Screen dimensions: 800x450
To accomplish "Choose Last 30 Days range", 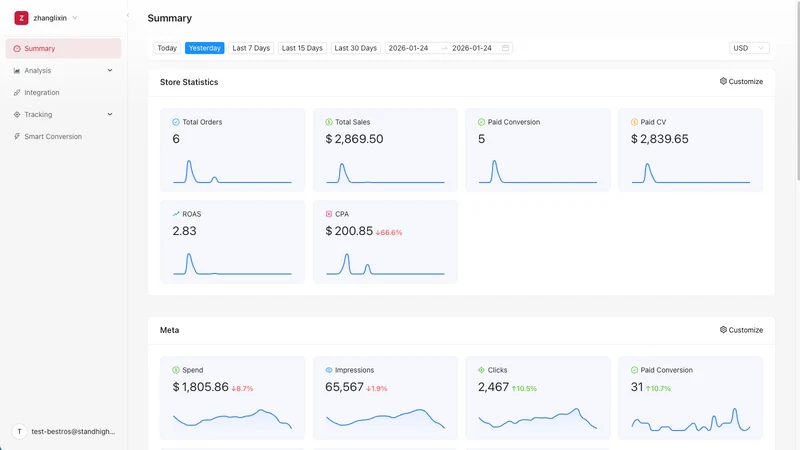I will pyautogui.click(x=356, y=48).
